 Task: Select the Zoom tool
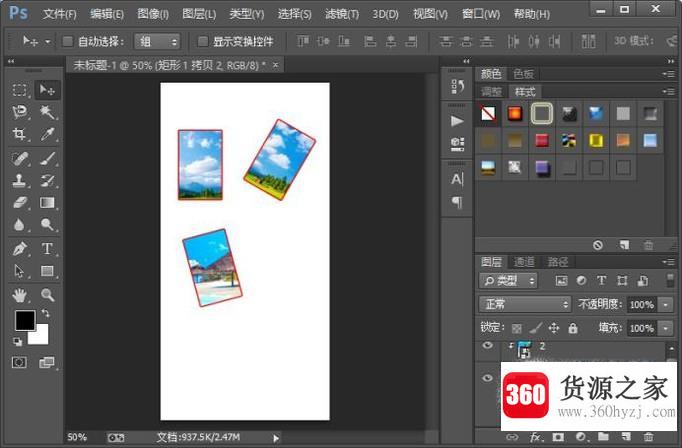point(47,295)
